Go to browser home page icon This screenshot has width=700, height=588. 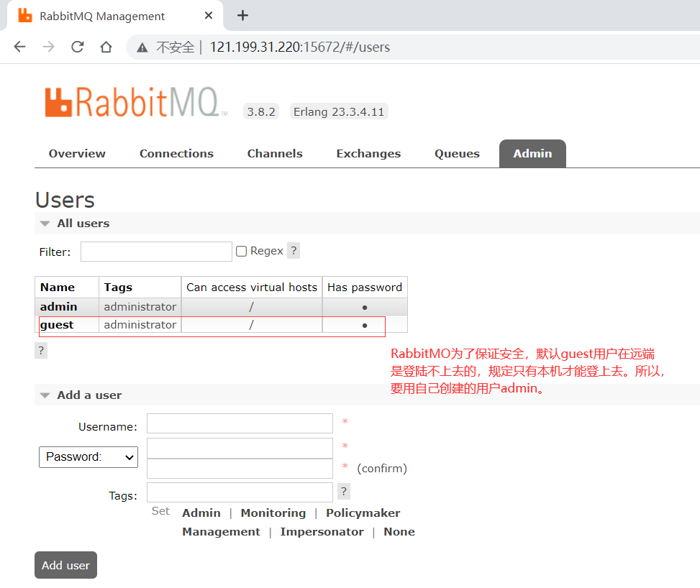point(106,47)
